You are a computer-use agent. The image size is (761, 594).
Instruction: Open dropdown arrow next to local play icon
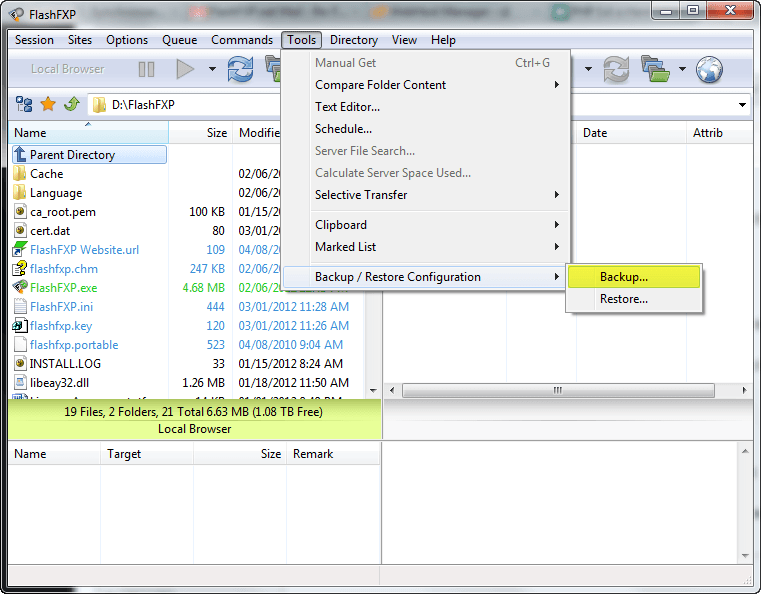pyautogui.click(x=212, y=69)
